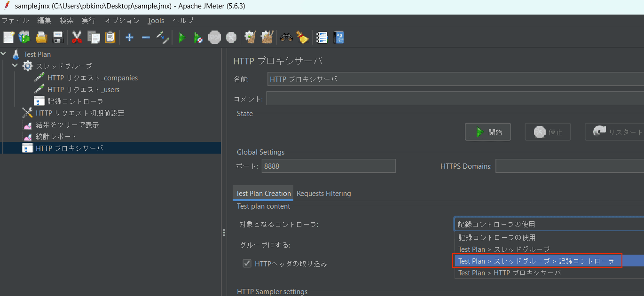Open Search with the binoculars icon
The height and width of the screenshot is (296, 644).
pos(286,38)
